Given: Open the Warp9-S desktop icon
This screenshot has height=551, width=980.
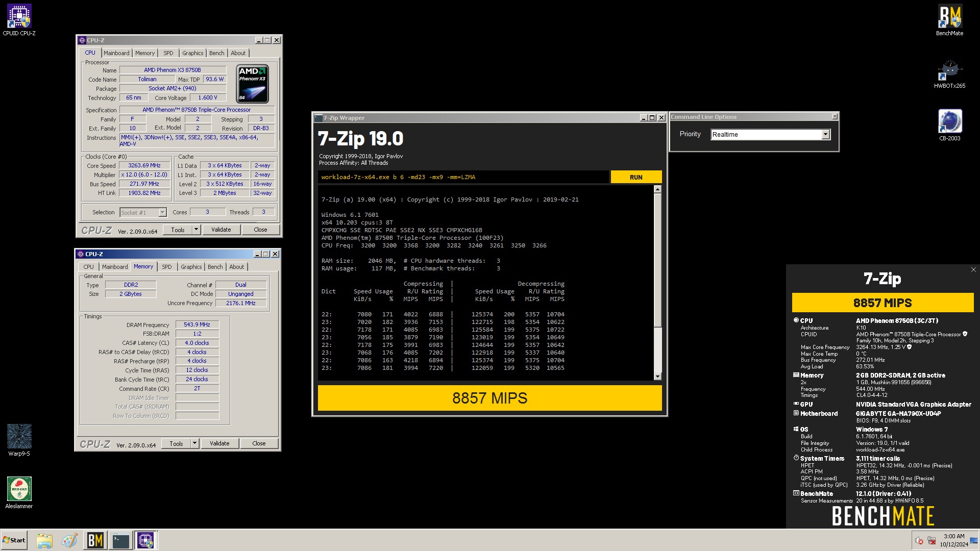Looking at the screenshot, I should pos(19,440).
